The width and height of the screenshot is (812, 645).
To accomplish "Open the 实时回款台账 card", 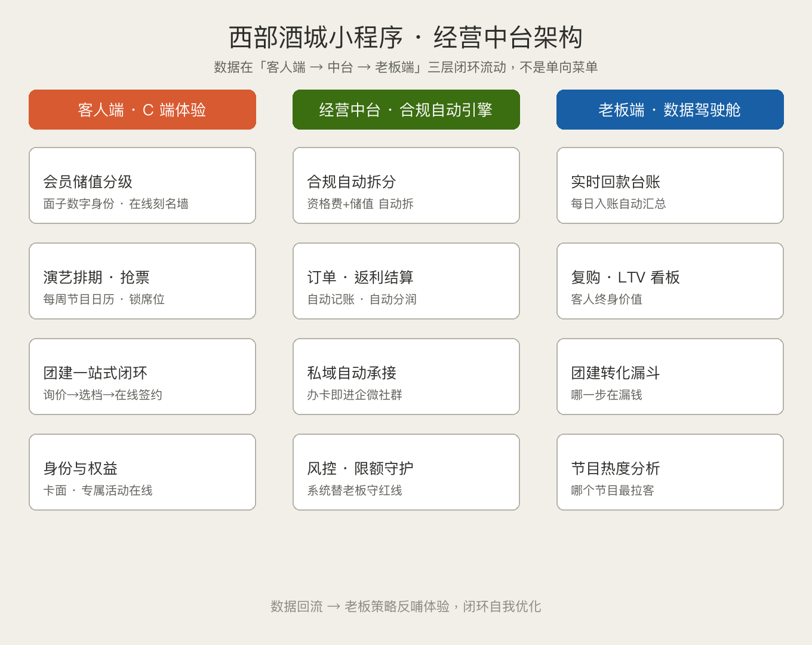I will (x=670, y=186).
